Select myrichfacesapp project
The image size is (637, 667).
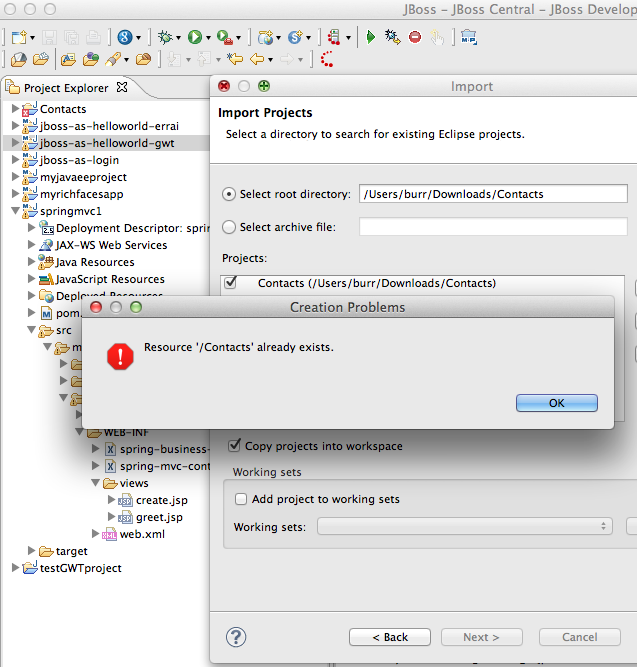[x=82, y=194]
